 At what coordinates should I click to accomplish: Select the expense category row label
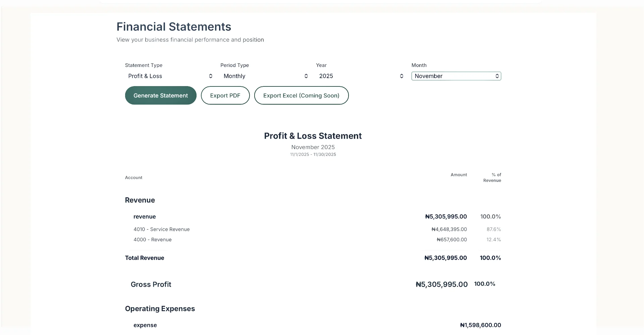[x=145, y=325]
